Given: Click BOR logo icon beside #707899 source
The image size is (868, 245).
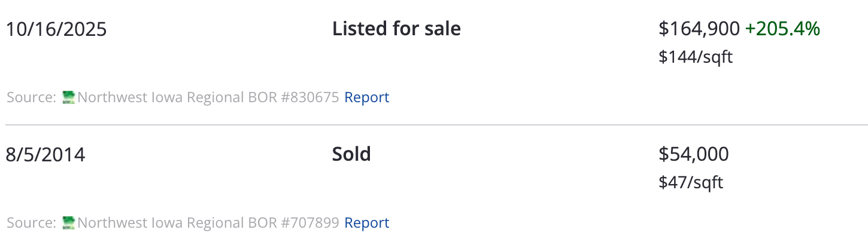Looking at the screenshot, I should (x=69, y=223).
